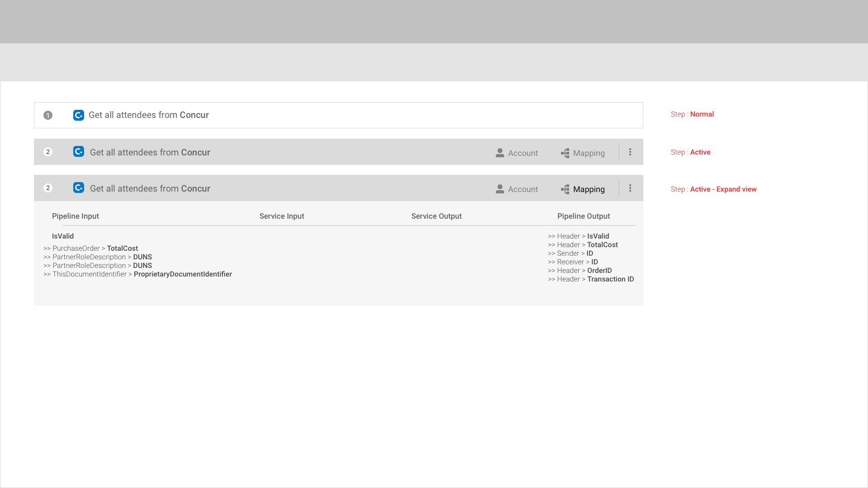The height and width of the screenshot is (488, 868).
Task: Select the first PartnerRoleDescription > DUNS field
Action: 98,257
